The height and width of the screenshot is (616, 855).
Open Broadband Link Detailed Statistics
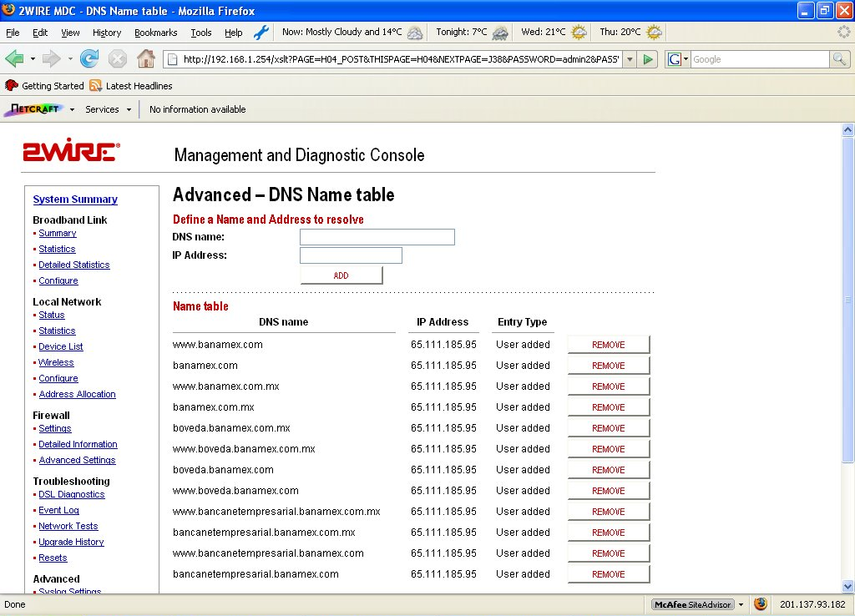[74, 265]
